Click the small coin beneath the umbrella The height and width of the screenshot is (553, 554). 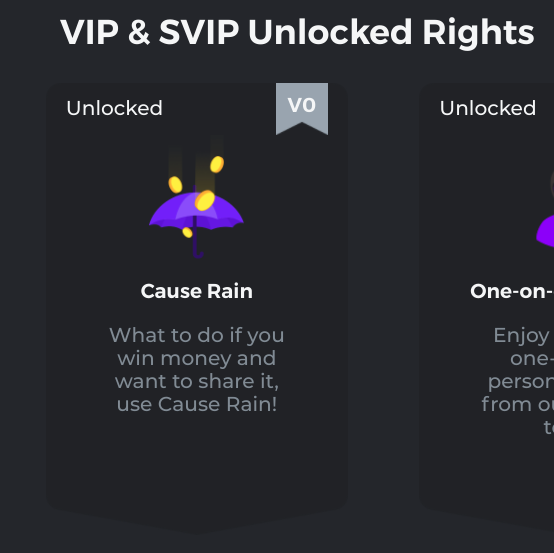click(187, 232)
